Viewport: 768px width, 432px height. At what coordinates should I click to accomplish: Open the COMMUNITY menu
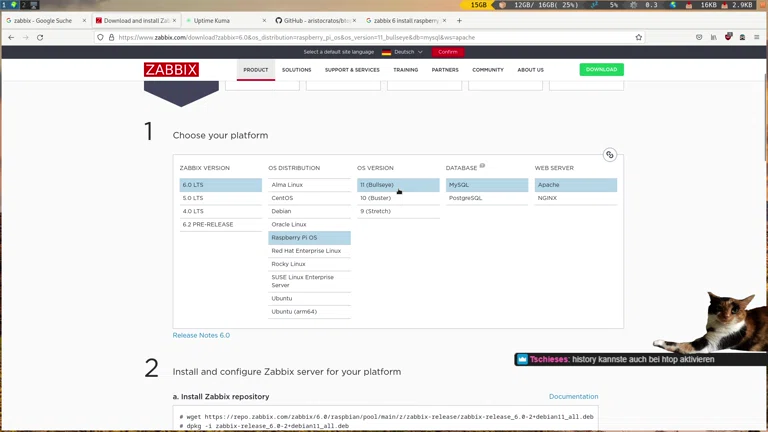pyautogui.click(x=488, y=70)
